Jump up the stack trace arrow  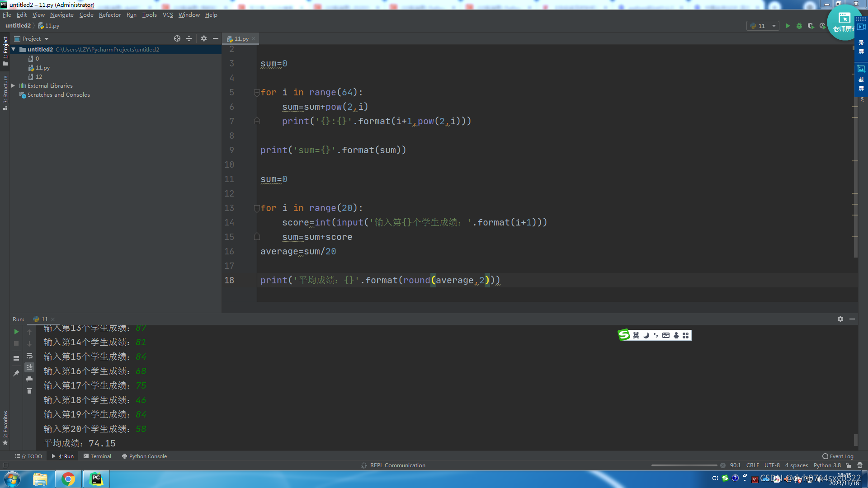tap(29, 332)
